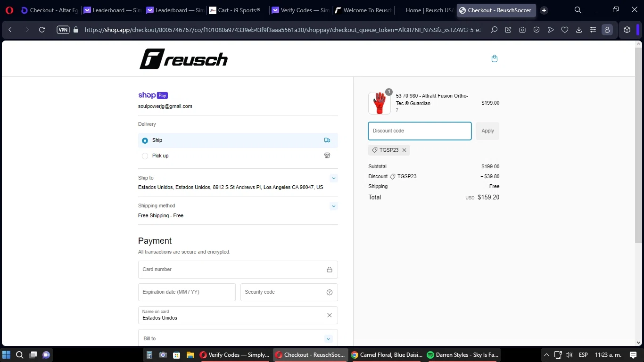The height and width of the screenshot is (362, 644).
Task: Search open tabs with the magnifier icon
Action: [x=578, y=10]
